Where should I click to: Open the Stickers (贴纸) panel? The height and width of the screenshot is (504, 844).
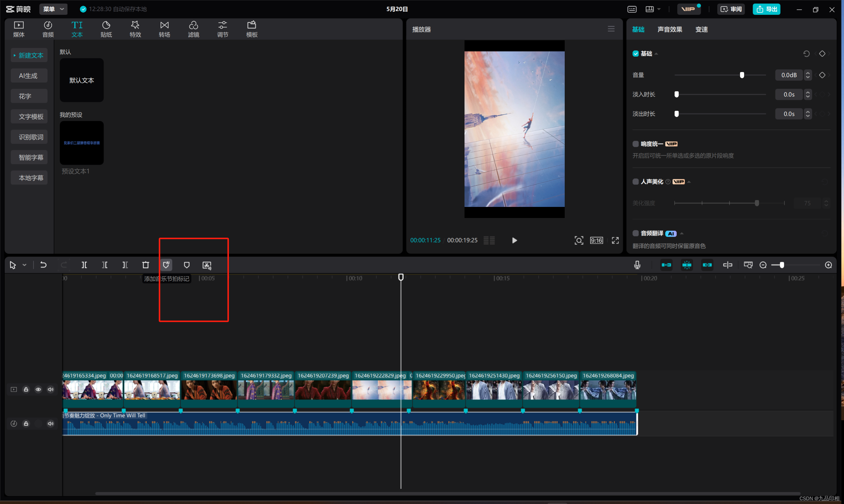point(106,29)
